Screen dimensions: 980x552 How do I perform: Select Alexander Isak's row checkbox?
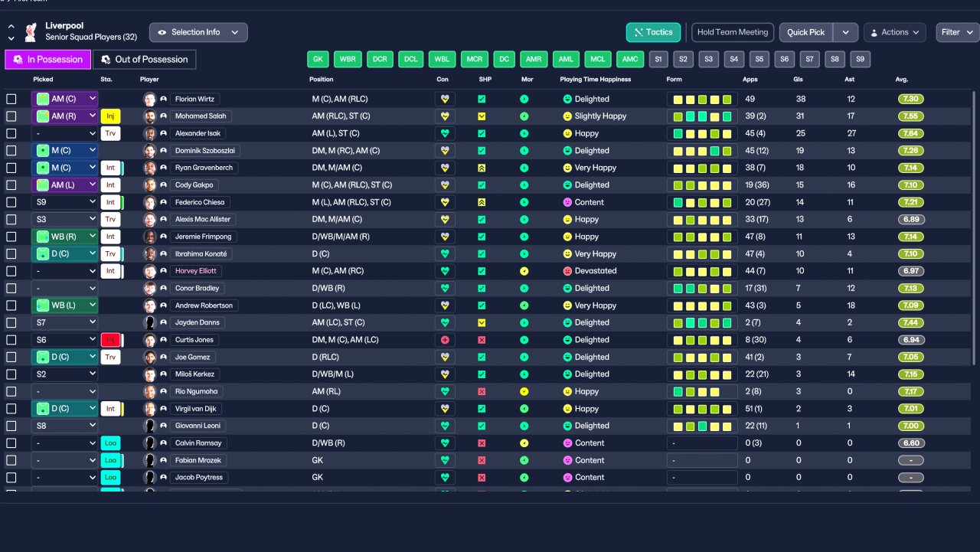pos(11,133)
